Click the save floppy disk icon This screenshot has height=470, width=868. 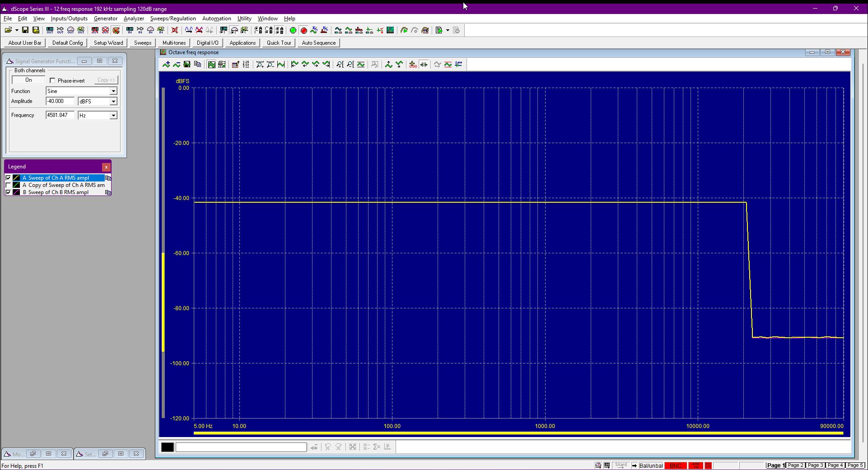pyautogui.click(x=25, y=30)
